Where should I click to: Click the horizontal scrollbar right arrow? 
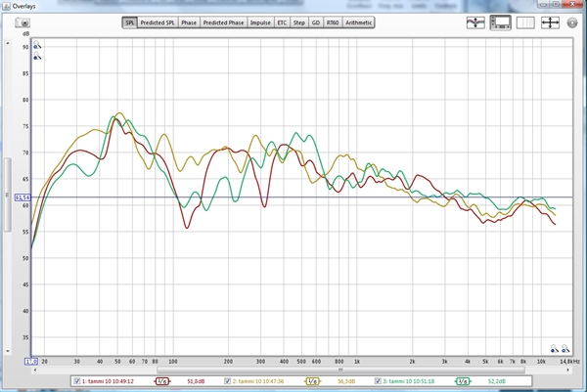pos(568,370)
